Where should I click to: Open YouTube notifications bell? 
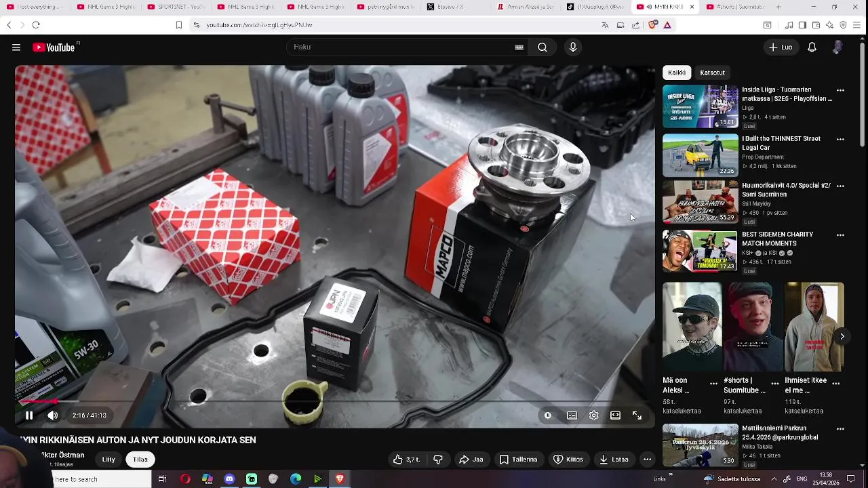[812, 47]
